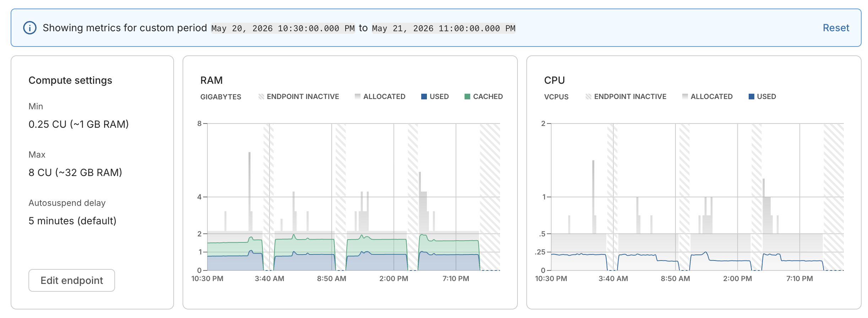Screen dimensions: 868x318
Task: Click the RAM chart ENDPOINT INACTIVE legend label
Action: (303, 97)
